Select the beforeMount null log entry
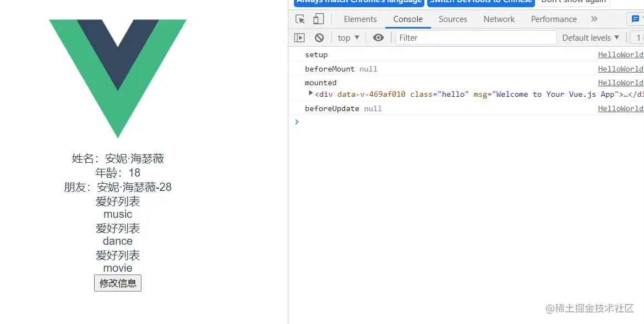This screenshot has width=644, height=324. click(341, 69)
